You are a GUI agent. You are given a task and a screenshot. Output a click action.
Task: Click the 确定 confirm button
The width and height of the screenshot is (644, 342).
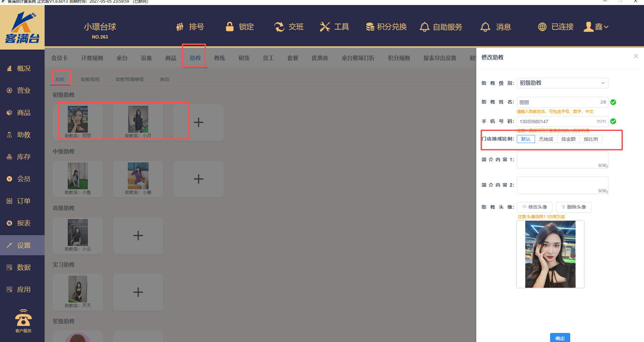pos(560,338)
